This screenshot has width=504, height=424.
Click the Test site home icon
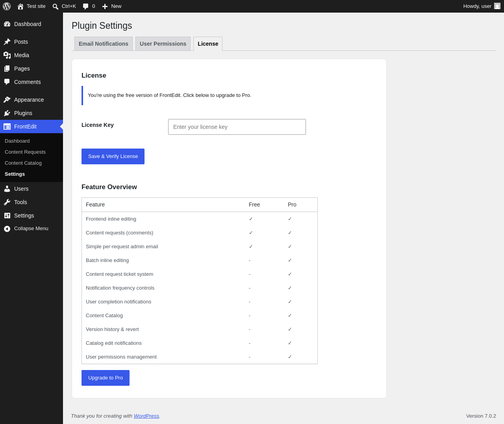20,6
